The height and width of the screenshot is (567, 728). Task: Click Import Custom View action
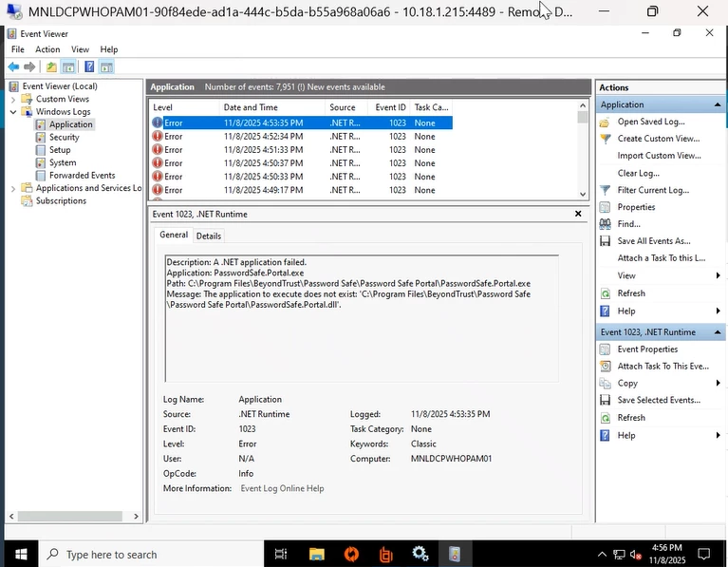click(659, 156)
